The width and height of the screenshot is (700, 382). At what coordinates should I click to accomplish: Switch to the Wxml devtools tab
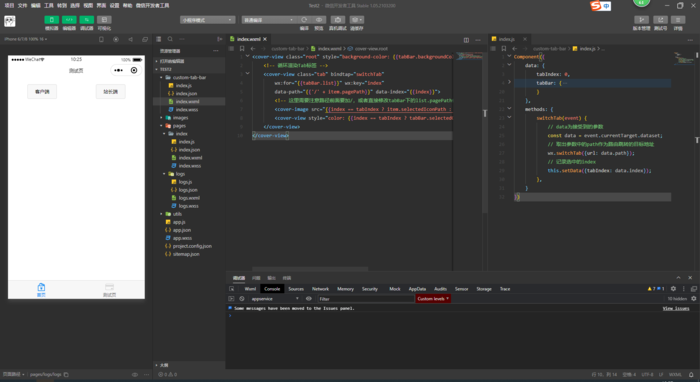tap(250, 289)
